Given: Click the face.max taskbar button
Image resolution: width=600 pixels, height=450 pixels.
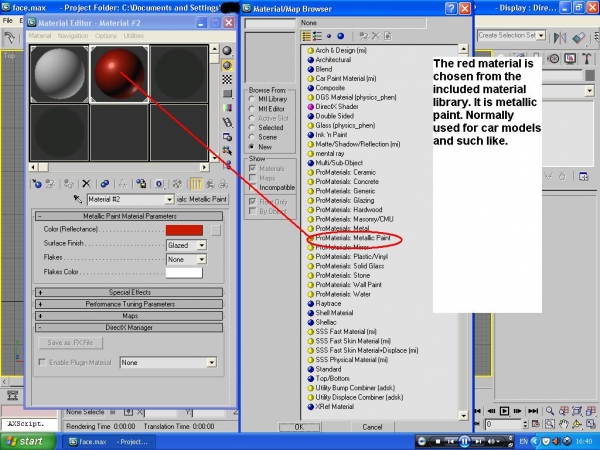Looking at the screenshot, I should tap(108, 442).
